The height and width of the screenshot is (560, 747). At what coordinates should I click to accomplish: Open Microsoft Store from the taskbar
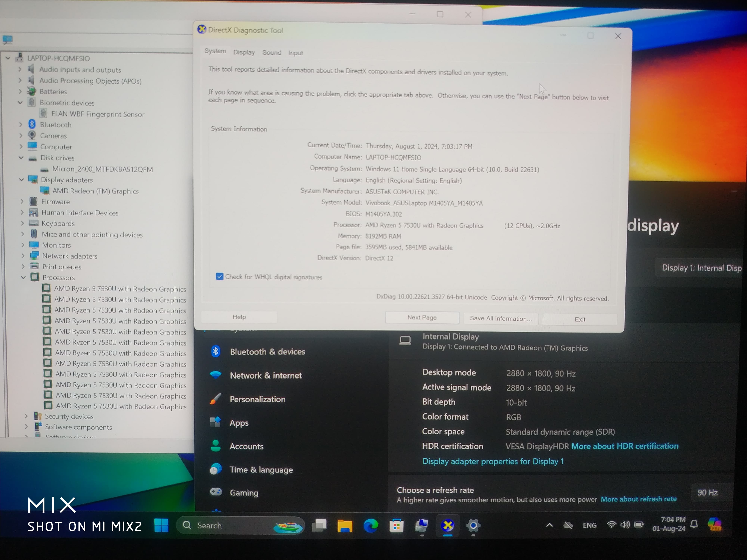tap(396, 526)
